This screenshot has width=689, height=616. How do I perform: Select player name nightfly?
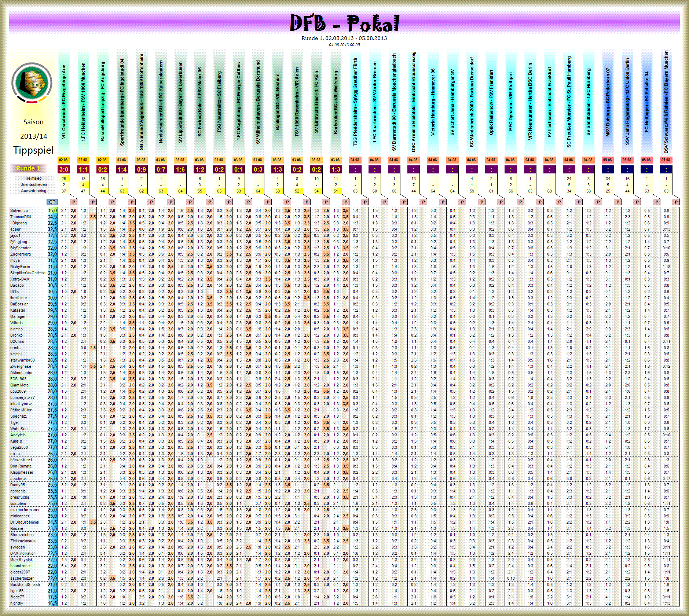(17, 604)
